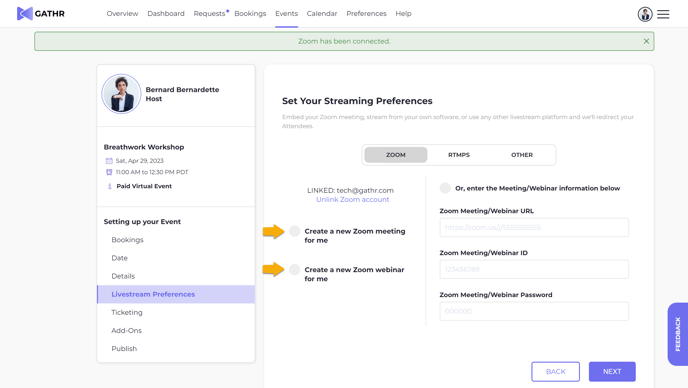Click the NEXT button
Image resolution: width=688 pixels, height=388 pixels.
(x=612, y=372)
